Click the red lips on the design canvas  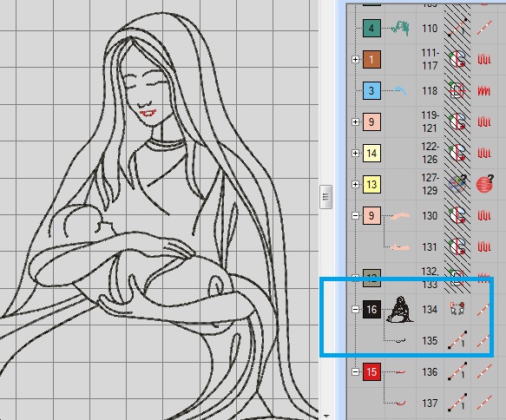pos(148,113)
